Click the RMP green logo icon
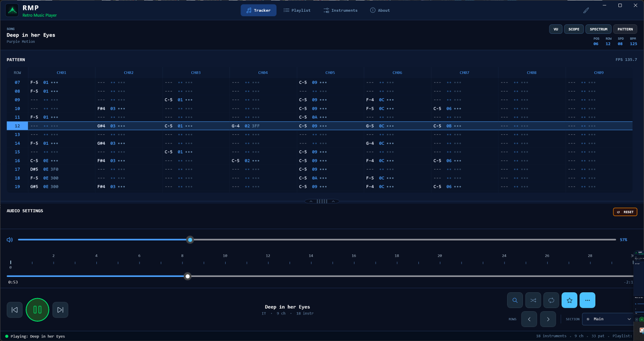This screenshot has height=341, width=644. click(x=11, y=11)
